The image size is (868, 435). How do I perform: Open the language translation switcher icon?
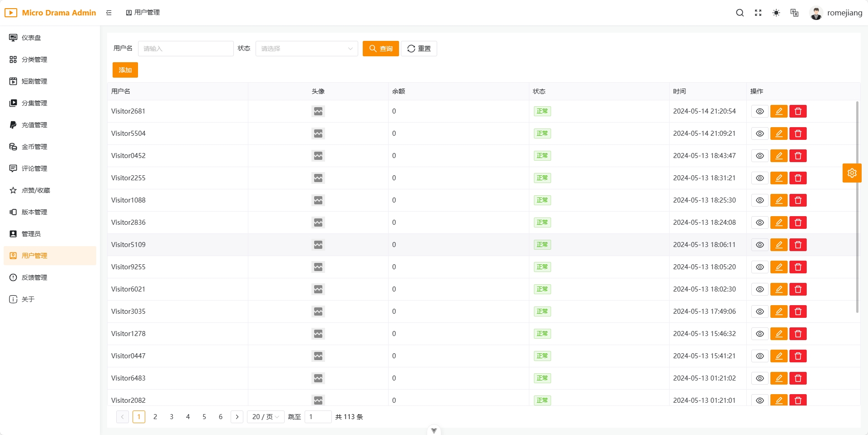tap(794, 13)
